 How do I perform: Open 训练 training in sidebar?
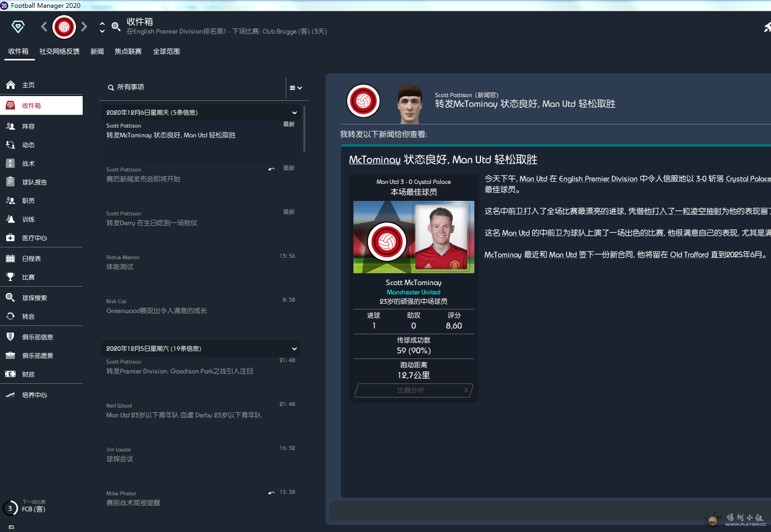41,219
